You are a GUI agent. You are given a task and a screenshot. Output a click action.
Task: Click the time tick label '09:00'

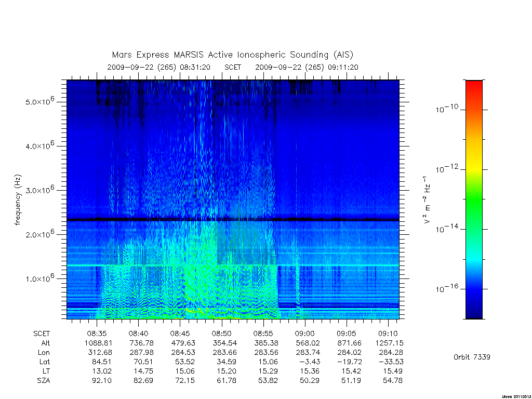[x=304, y=334]
